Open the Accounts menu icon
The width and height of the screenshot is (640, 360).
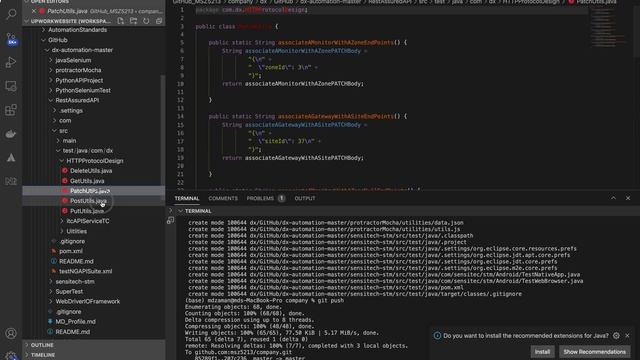11,333
